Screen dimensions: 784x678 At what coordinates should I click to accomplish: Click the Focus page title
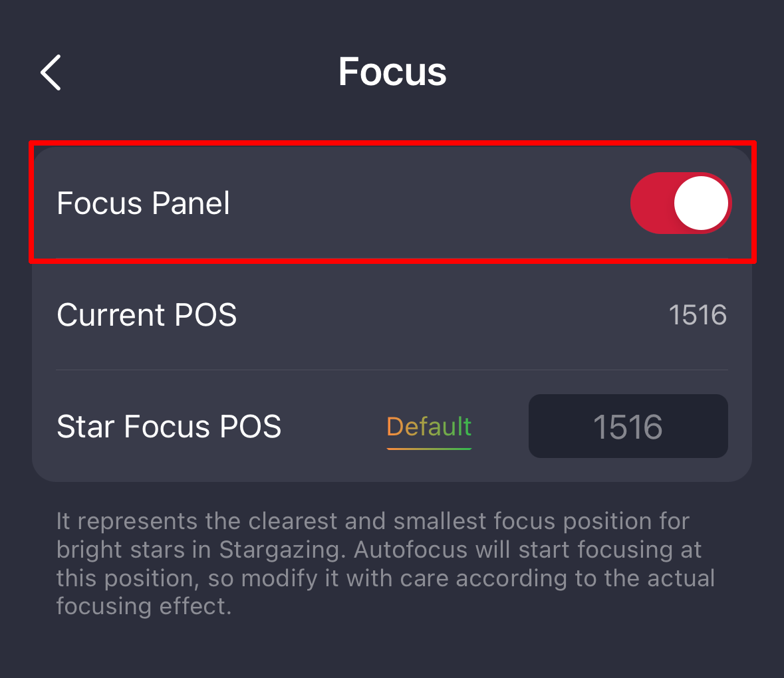[392, 72]
